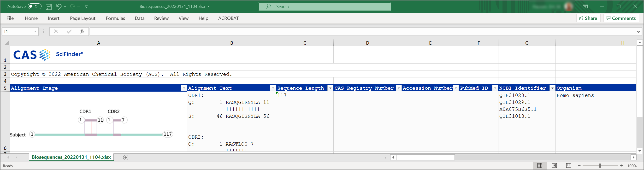Screen dimensions: 644x170
Task: Select column G header
Action: click(x=527, y=43)
